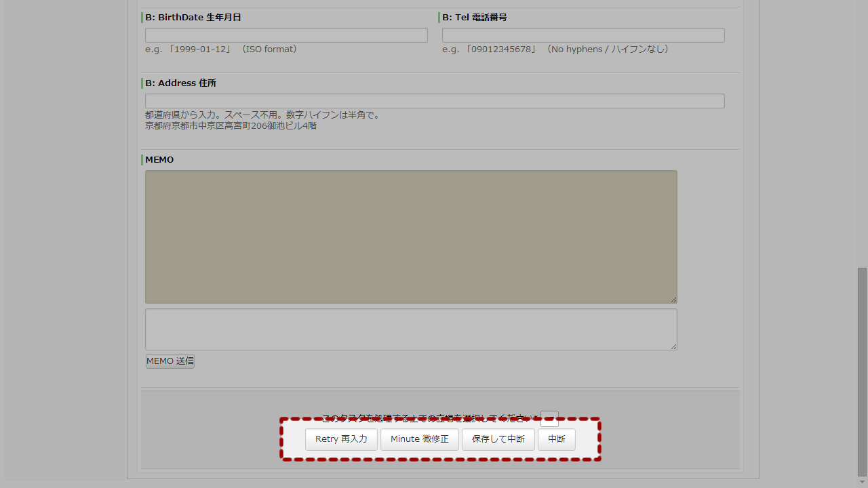Click the resize grip of memo entry textarea
This screenshot has width=868, height=488.
click(x=673, y=346)
